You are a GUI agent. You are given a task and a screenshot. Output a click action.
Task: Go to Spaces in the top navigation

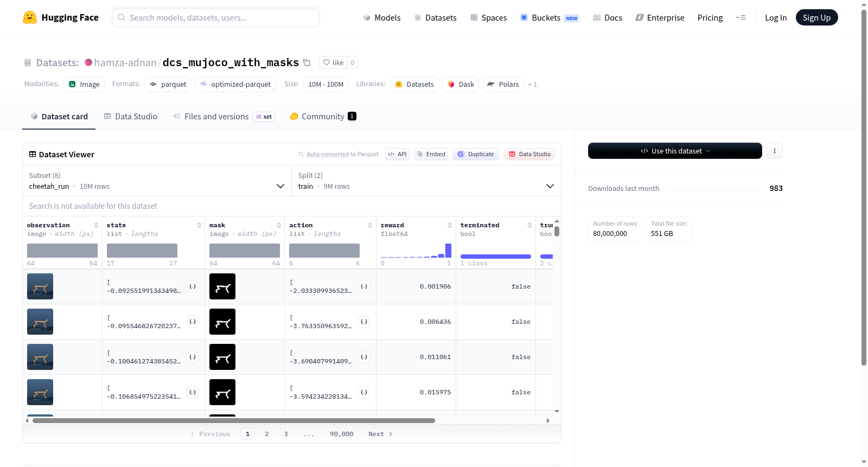pyautogui.click(x=488, y=17)
